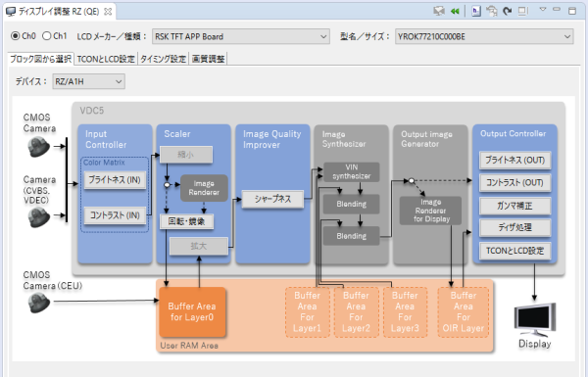Click the black curved redo arrow icon

coord(508,11)
